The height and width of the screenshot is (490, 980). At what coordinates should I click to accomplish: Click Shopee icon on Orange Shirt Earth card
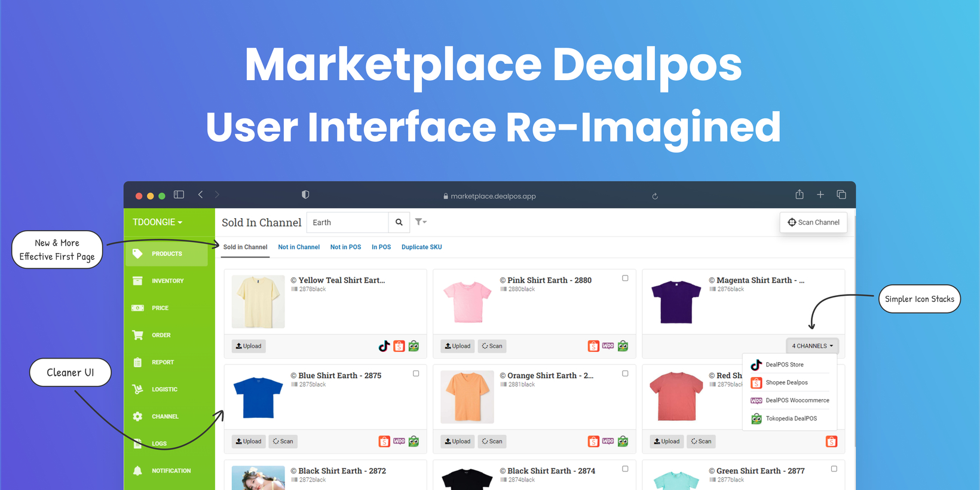593,442
